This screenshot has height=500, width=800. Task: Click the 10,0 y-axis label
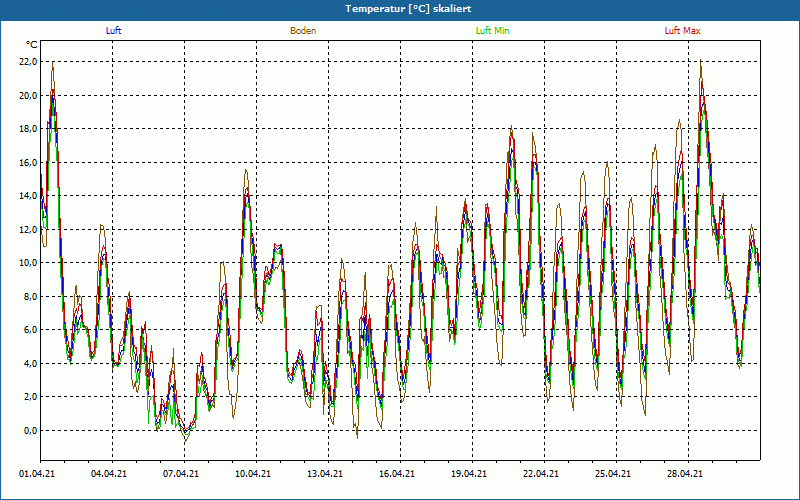click(28, 263)
